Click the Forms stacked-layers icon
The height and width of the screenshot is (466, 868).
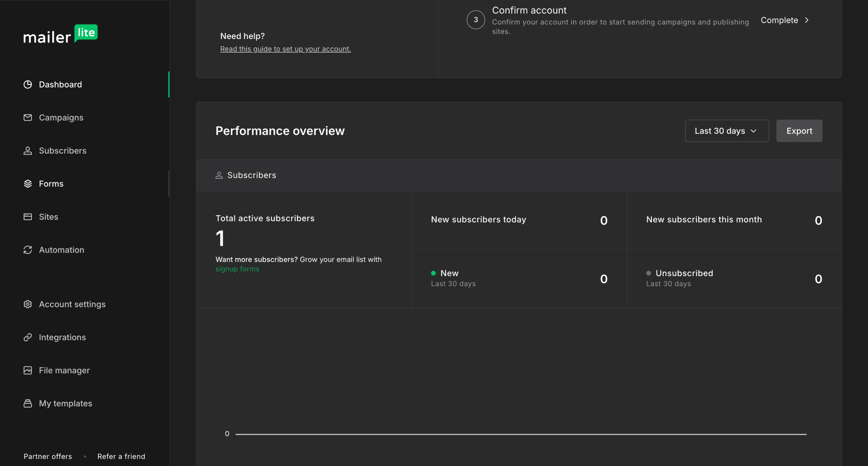28,183
